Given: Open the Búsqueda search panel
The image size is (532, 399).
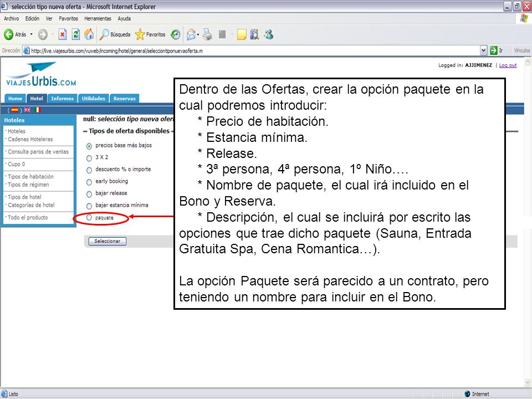Looking at the screenshot, I should click(x=115, y=34).
